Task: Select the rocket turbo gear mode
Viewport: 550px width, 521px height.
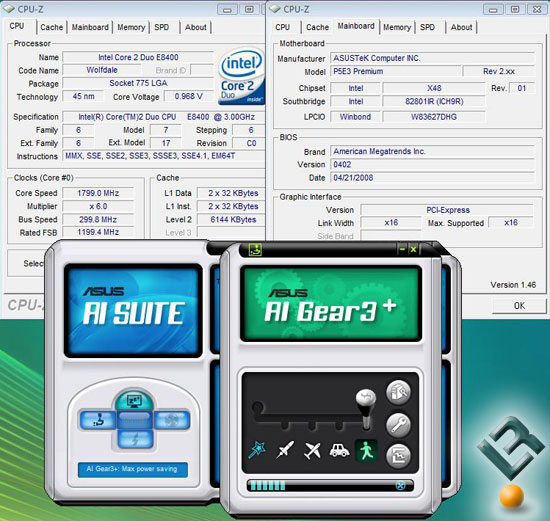Action: [284, 450]
